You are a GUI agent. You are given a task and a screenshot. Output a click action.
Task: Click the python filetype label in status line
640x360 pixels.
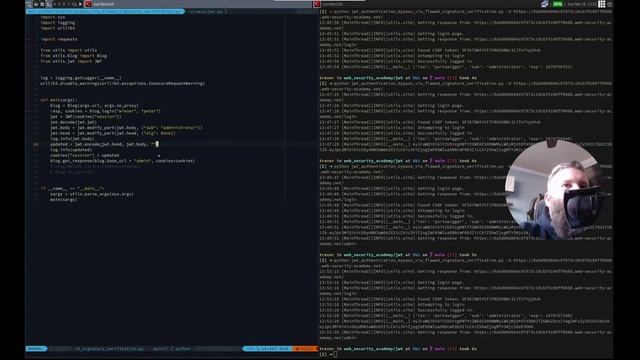click(181, 349)
